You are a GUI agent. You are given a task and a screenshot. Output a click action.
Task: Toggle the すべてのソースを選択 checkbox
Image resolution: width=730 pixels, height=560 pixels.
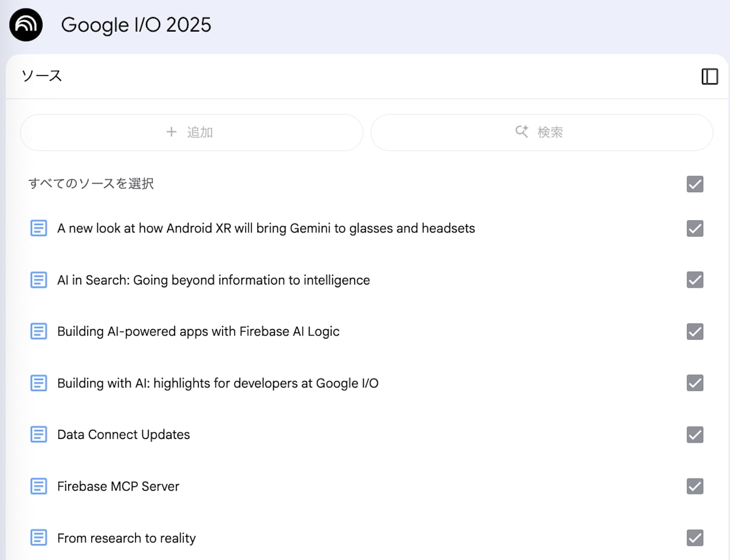(695, 184)
